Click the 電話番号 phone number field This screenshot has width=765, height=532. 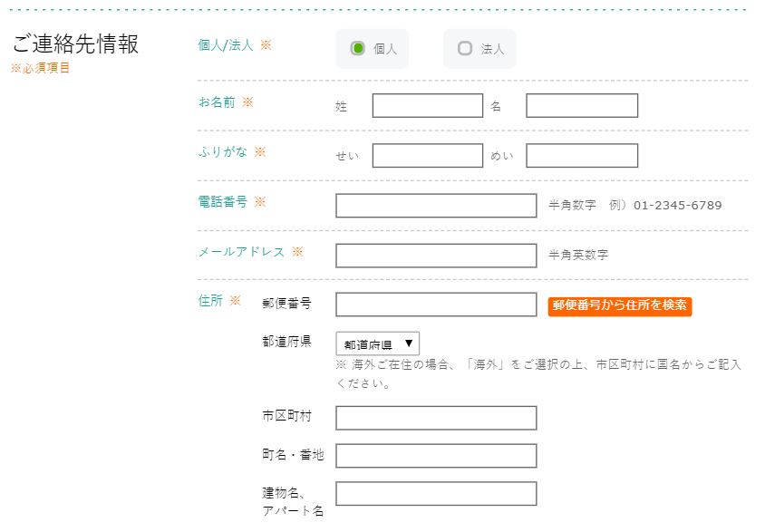click(436, 206)
